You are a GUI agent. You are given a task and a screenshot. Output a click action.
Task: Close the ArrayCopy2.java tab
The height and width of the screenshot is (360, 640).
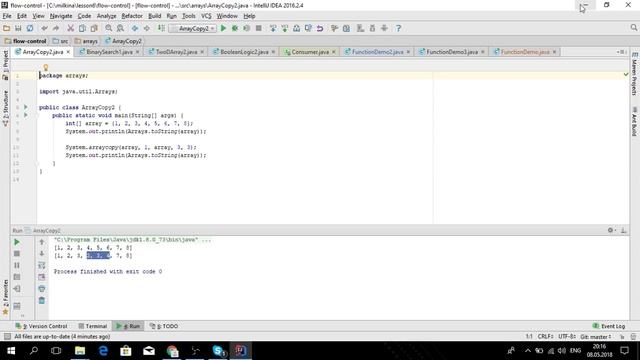coord(68,52)
